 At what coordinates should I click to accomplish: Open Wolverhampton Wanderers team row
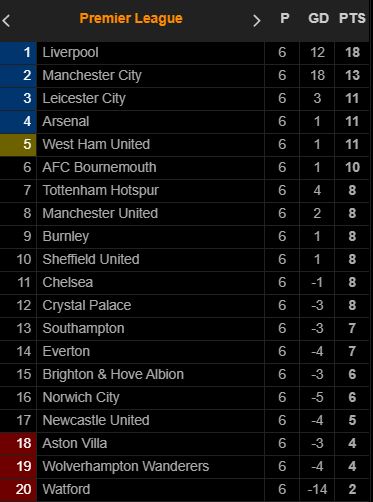point(184,467)
